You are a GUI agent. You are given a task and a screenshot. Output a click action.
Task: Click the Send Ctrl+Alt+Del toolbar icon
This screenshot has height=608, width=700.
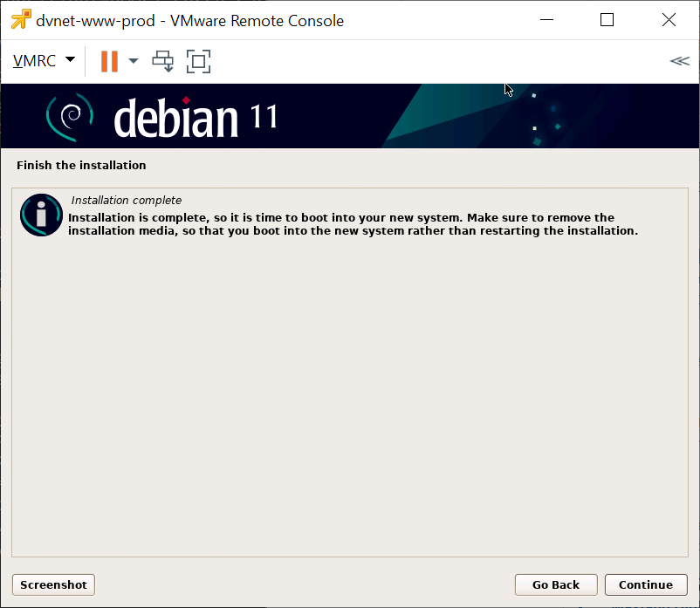(x=163, y=61)
